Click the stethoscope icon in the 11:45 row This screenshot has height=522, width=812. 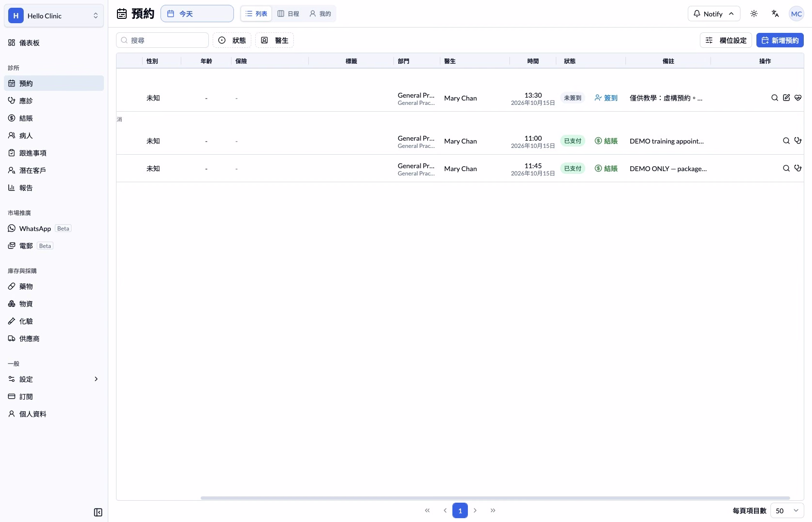(x=798, y=168)
